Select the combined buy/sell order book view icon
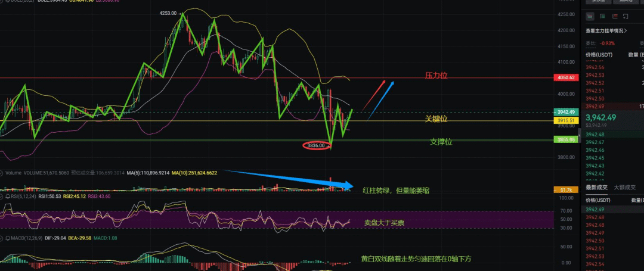 pos(591,16)
